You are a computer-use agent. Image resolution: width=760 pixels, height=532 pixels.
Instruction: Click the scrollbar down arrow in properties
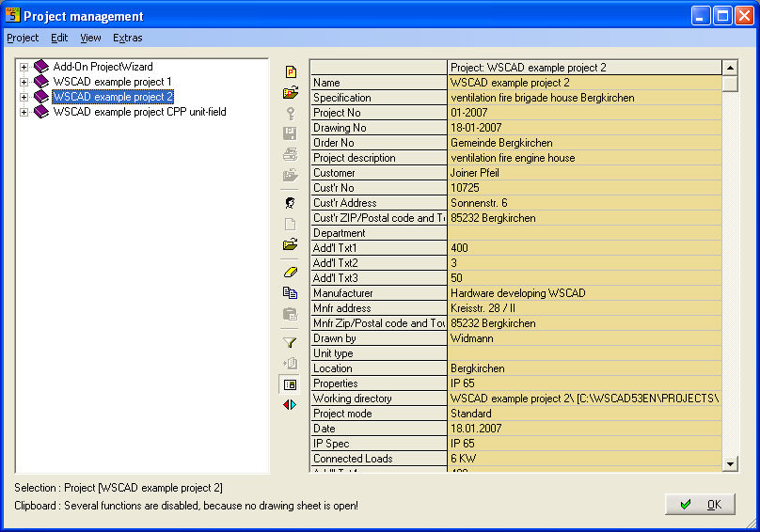click(x=730, y=463)
